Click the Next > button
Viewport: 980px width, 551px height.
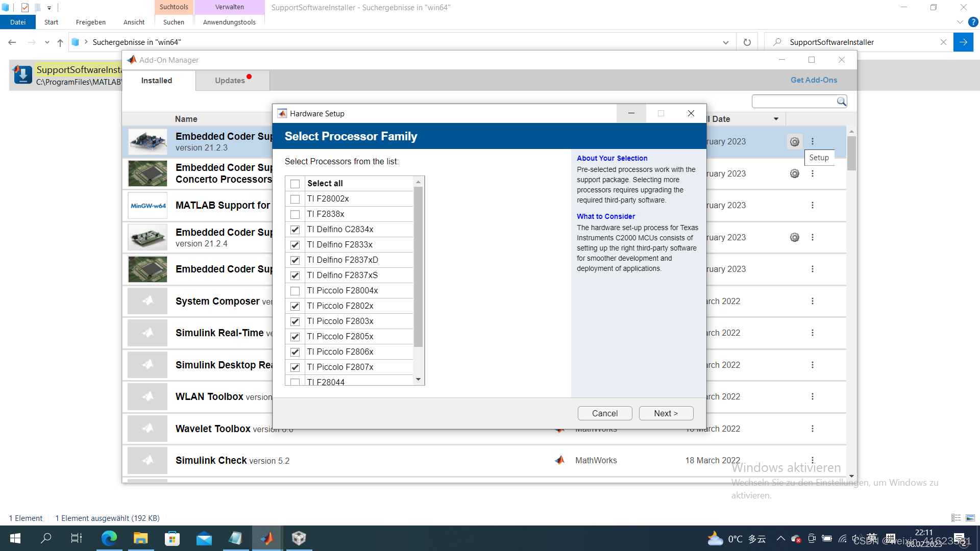666,413
